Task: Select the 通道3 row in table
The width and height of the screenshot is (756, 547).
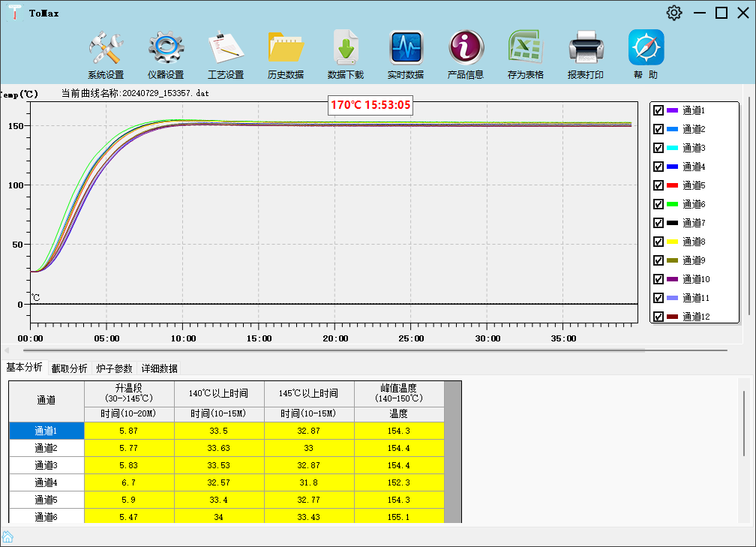Action: 46,465
